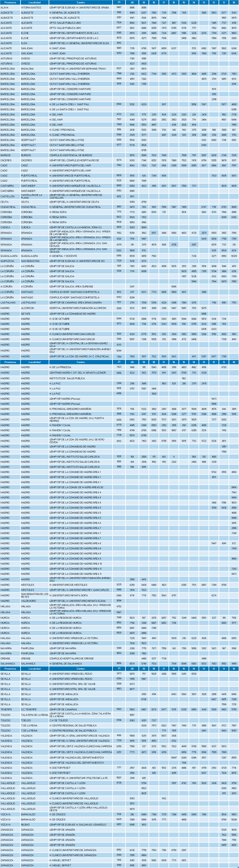This screenshot has width=239, height=868.
Task: Click the 'Centro' header above the ALAVA row
Action: (81, 2)
